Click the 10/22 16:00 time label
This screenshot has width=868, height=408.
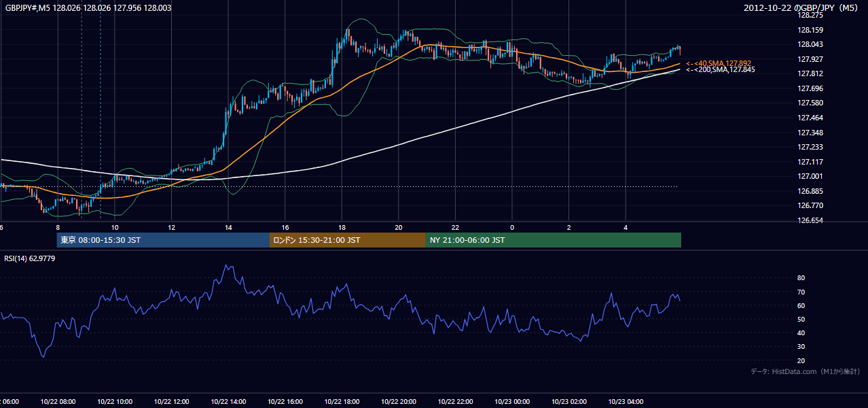tap(285, 402)
